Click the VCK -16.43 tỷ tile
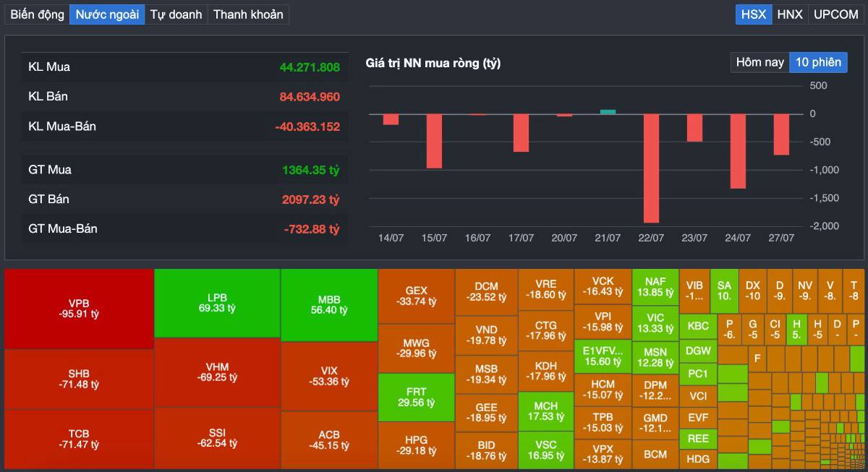868x472 pixels. click(x=603, y=286)
